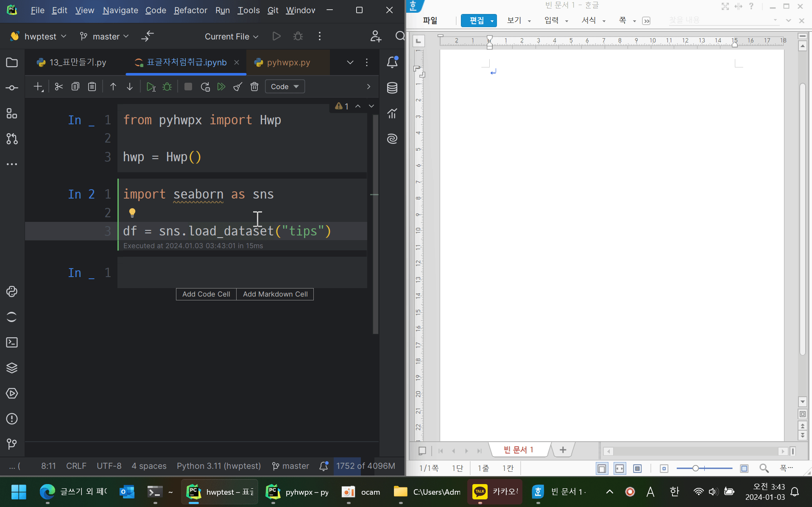The width and height of the screenshot is (812, 507).
Task: Cut the selected cell with scissors icon
Action: (59, 87)
